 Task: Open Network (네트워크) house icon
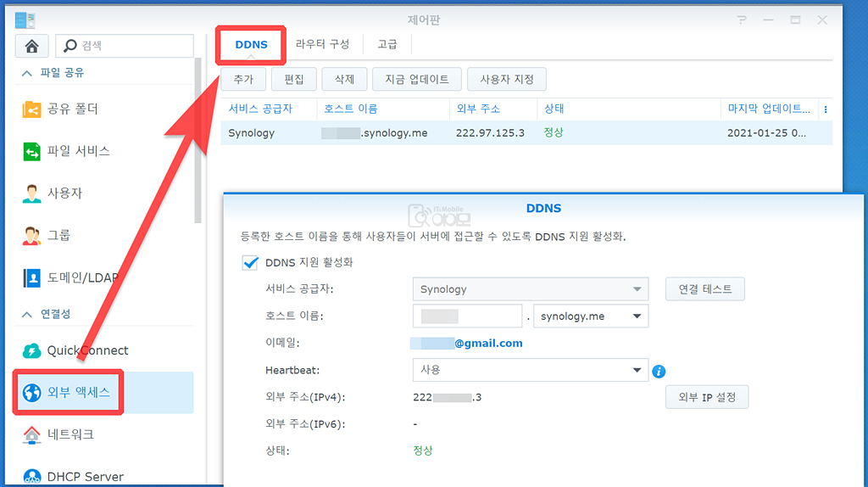pyautogui.click(x=31, y=434)
